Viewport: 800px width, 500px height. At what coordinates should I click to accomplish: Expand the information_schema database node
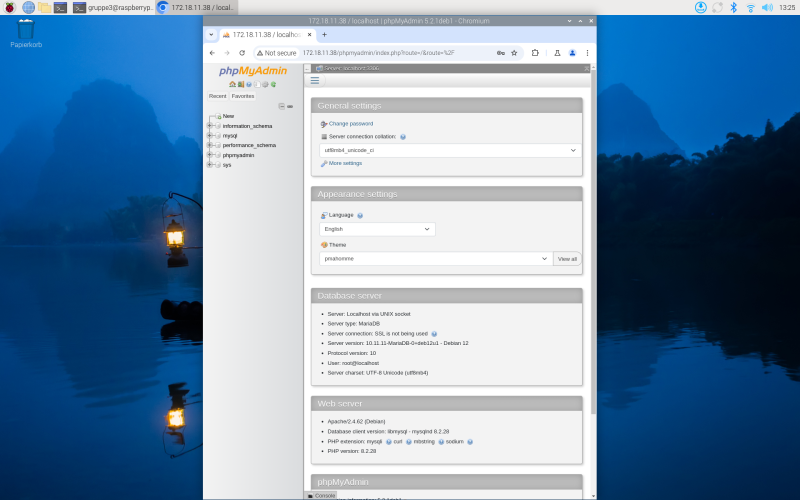[x=209, y=126]
